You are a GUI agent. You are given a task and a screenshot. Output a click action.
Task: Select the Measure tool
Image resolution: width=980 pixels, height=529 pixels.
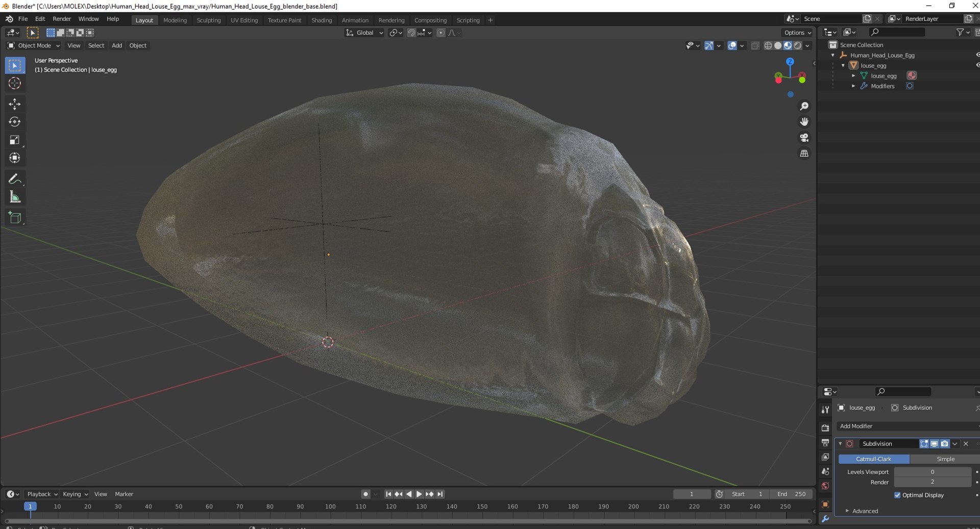click(14, 197)
